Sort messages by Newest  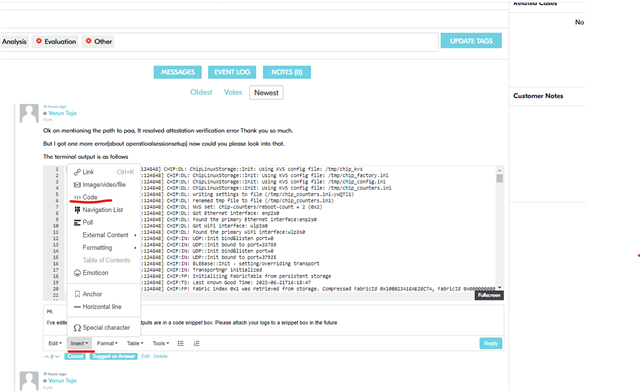click(x=266, y=93)
